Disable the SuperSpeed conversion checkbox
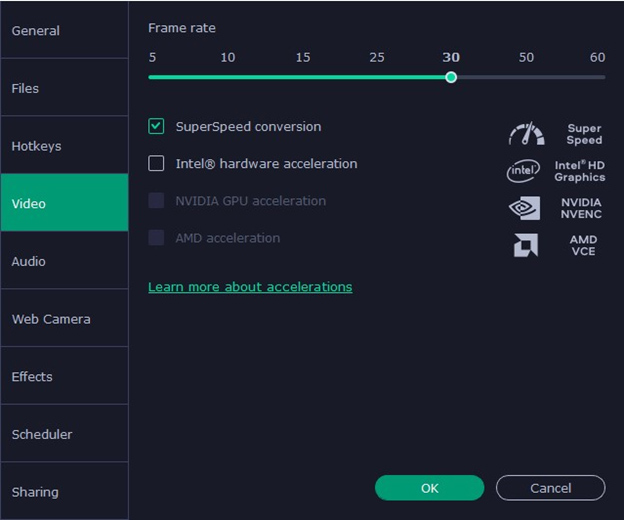 click(x=156, y=127)
